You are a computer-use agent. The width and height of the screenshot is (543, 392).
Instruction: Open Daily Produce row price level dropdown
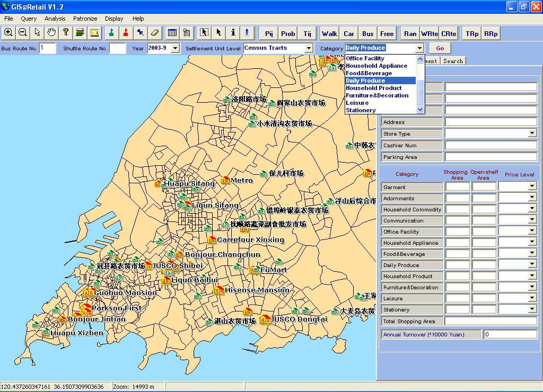tap(532, 265)
